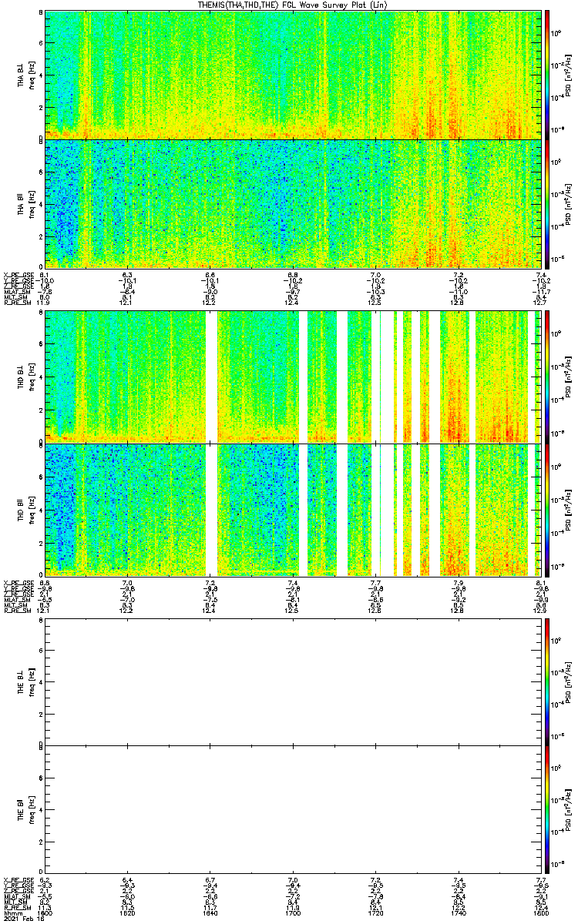Screen dimensions: 578x924
Task: Click the THE B⊥ PSD color bar
Action: point(547,681)
